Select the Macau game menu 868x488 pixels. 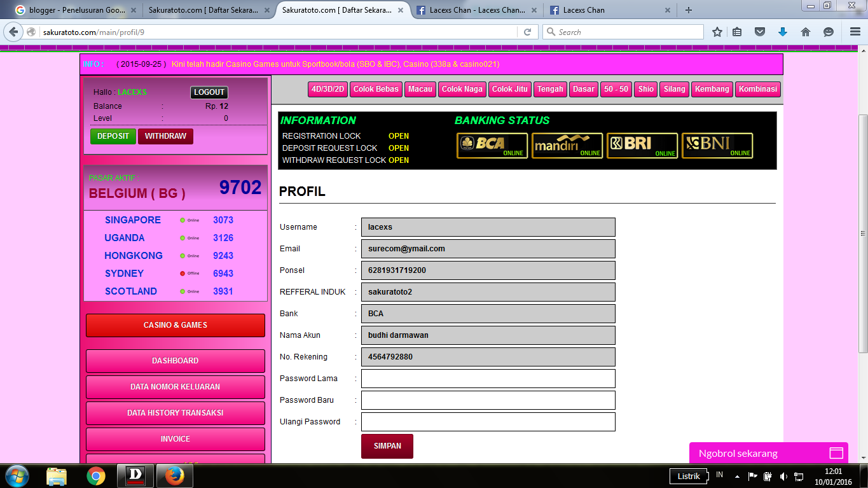click(x=420, y=89)
